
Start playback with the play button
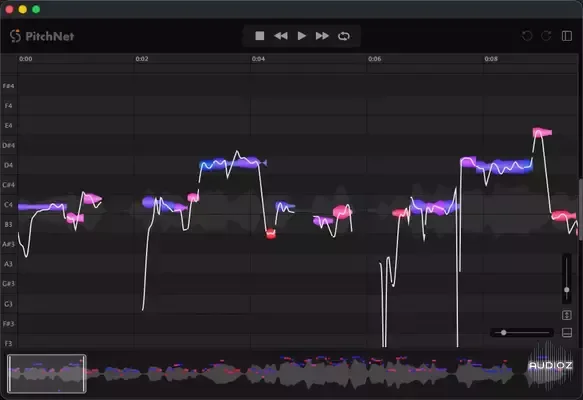point(302,36)
